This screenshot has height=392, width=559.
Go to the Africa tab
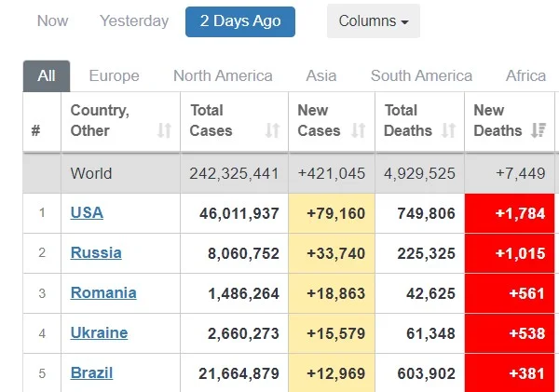coord(525,76)
